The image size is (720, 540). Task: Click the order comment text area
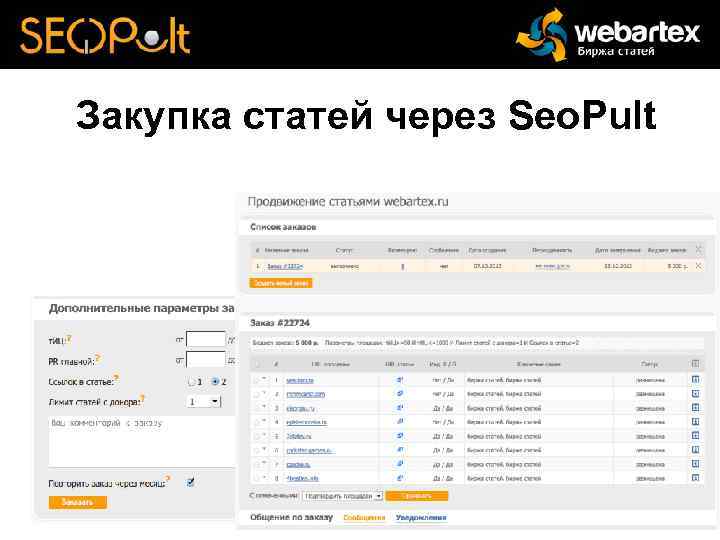coord(142,441)
